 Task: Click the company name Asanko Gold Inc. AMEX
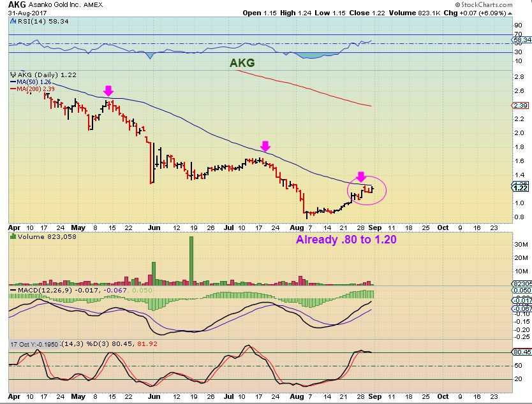point(66,5)
